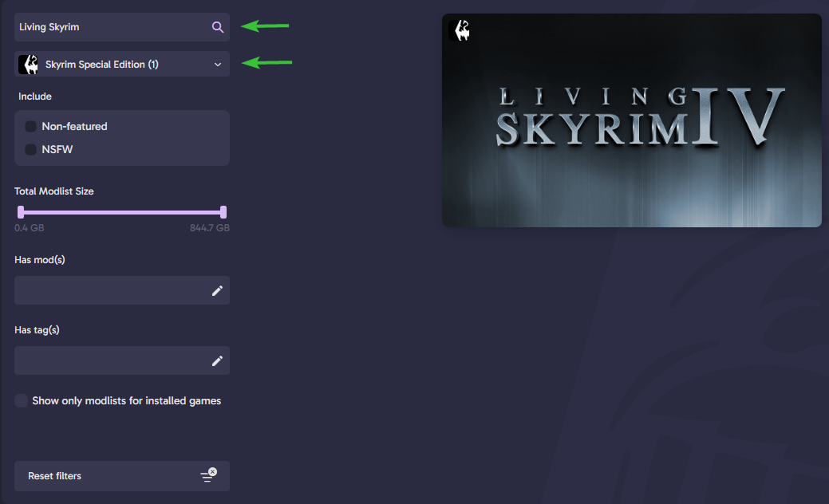Click the Has tag(s) input field
The height and width of the screenshot is (504, 829).
tap(121, 360)
